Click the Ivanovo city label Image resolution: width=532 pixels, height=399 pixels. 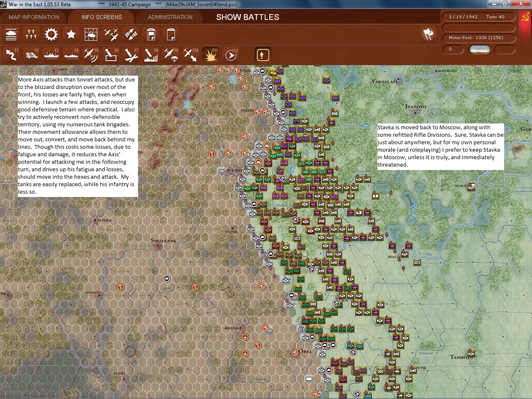click(416, 106)
